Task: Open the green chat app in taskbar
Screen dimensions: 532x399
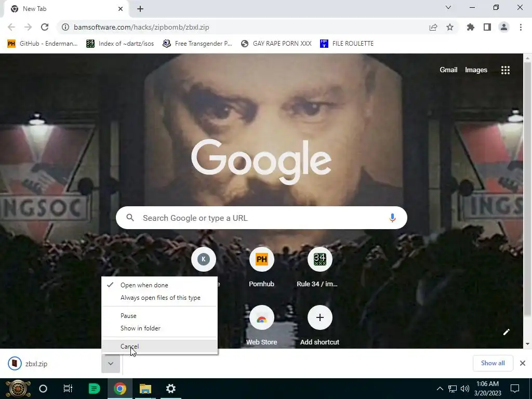Action: (x=94, y=389)
